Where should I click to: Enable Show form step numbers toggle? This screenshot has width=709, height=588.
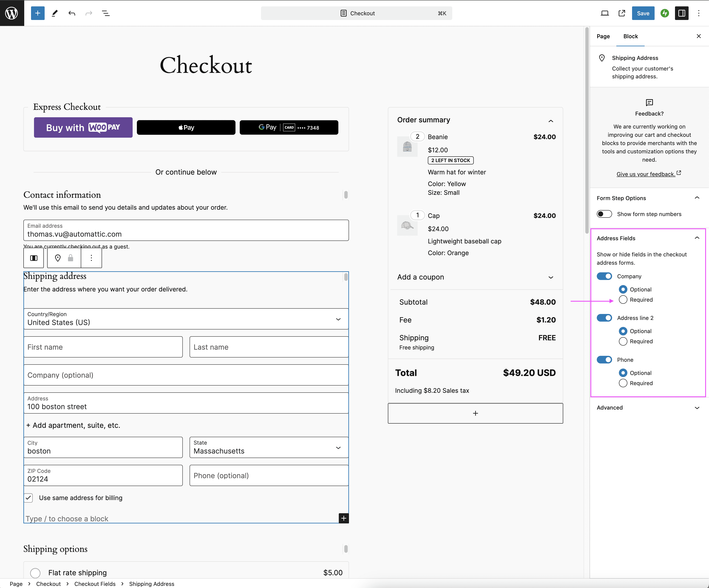(604, 214)
